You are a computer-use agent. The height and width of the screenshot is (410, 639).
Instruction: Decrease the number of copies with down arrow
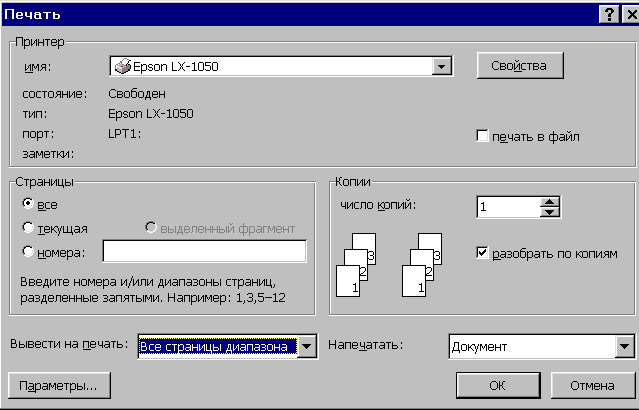pos(550,212)
